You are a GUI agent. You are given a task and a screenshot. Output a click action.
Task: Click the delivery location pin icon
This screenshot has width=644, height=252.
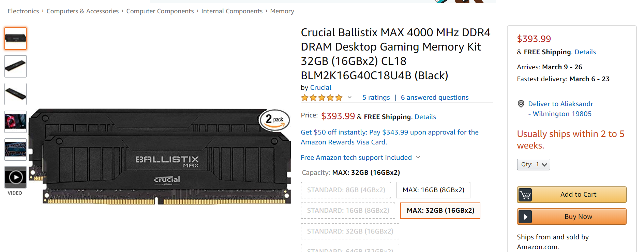point(521,104)
